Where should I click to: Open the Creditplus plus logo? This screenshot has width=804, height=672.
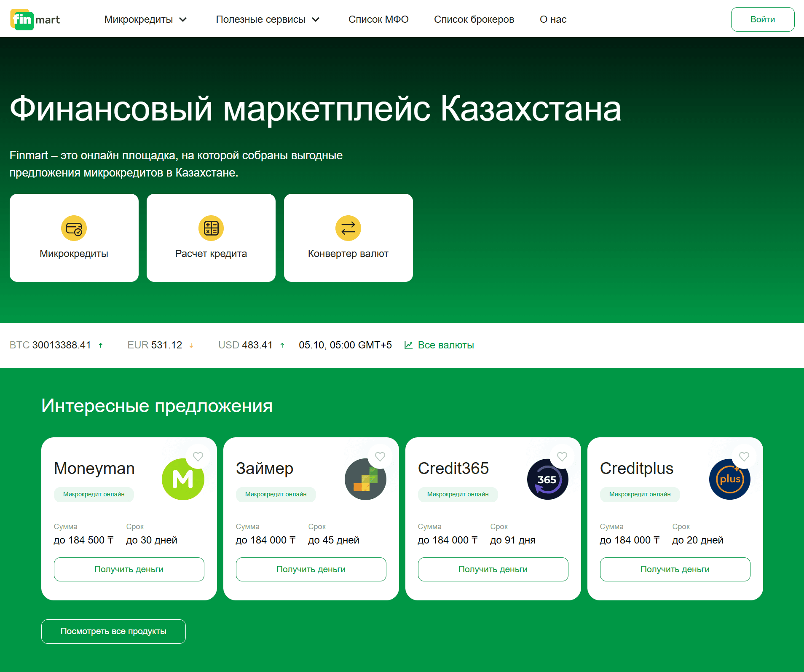(729, 479)
